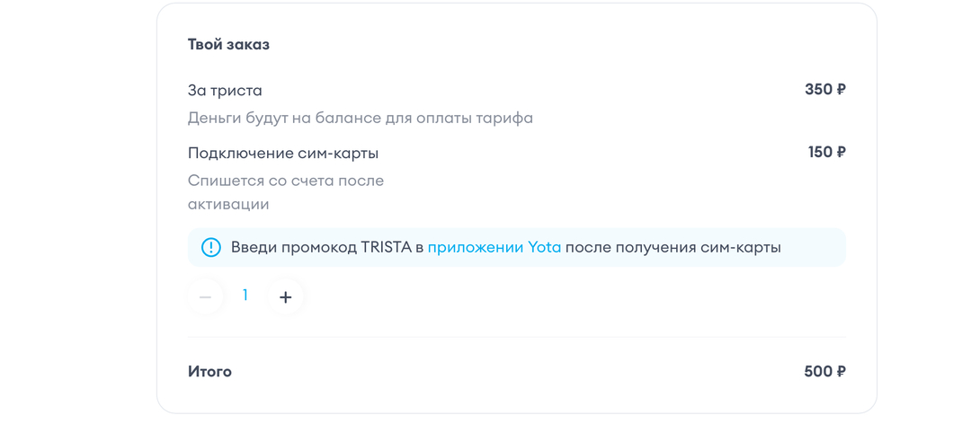
Task: Click the quantity value 1
Action: [x=245, y=295]
